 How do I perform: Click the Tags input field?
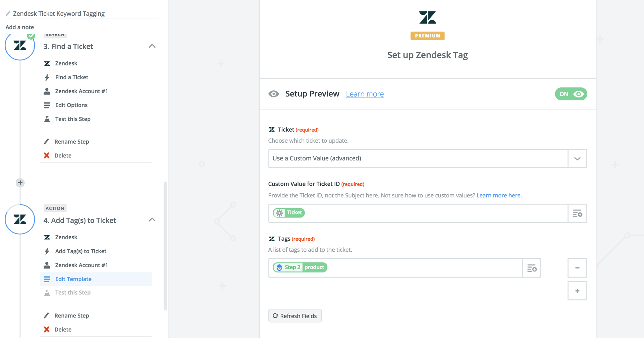[423, 268]
